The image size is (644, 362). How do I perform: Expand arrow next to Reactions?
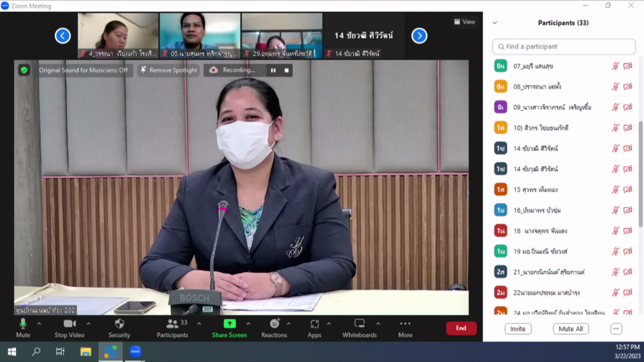click(x=288, y=324)
